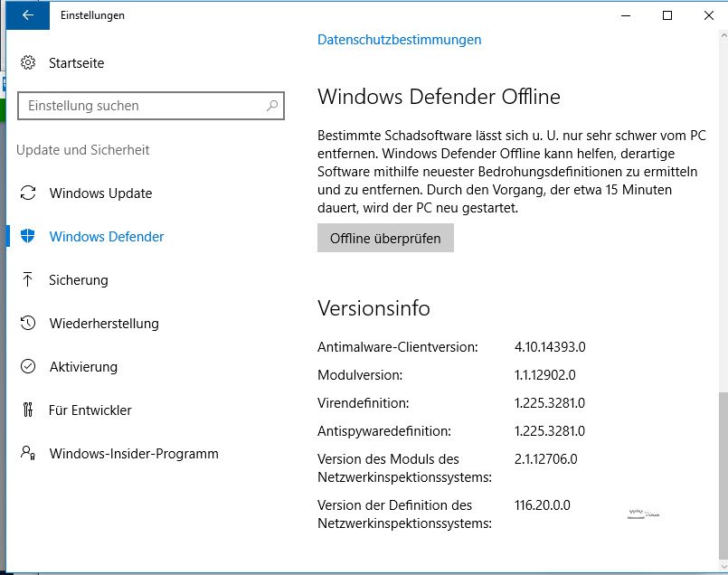Screen dimensions: 728x575
Task: Click the Startseite gear icon
Action: (28, 63)
